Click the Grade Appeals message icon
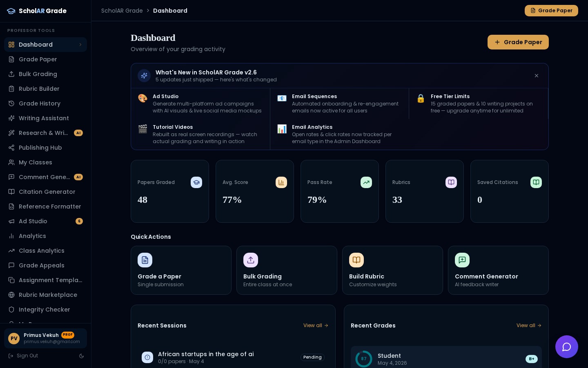This screenshot has height=368, width=588. (x=11, y=265)
